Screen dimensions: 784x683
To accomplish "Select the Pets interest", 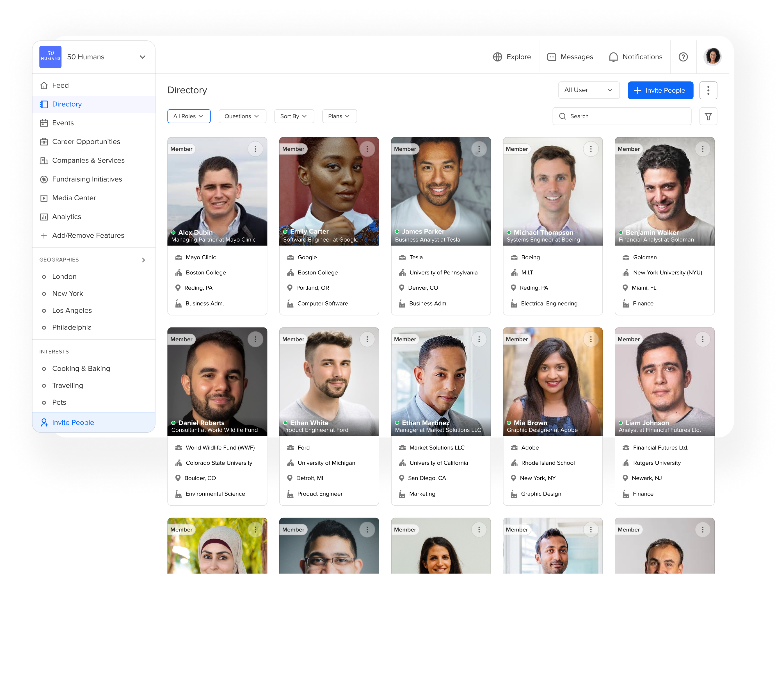I will [x=59, y=402].
